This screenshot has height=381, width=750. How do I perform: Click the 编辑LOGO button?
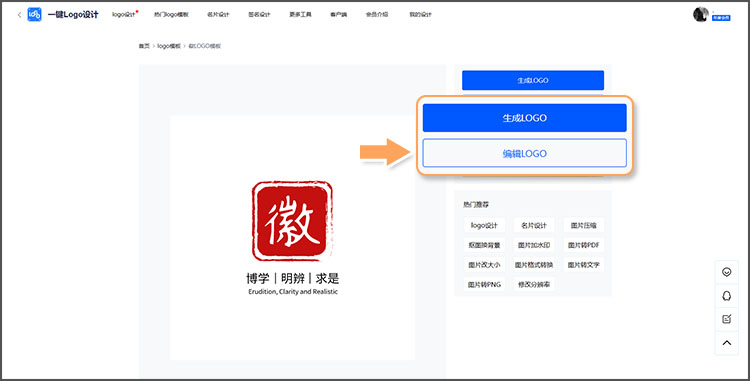click(x=524, y=153)
